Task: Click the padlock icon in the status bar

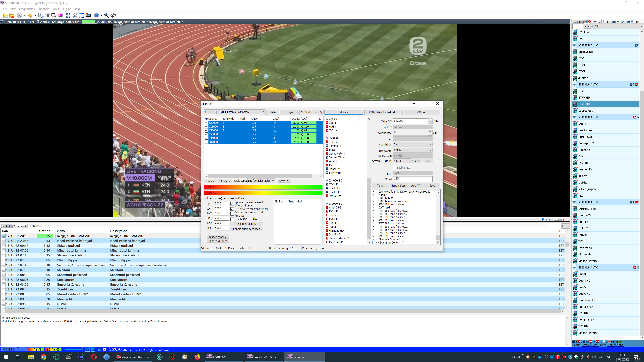Action: pos(99,349)
